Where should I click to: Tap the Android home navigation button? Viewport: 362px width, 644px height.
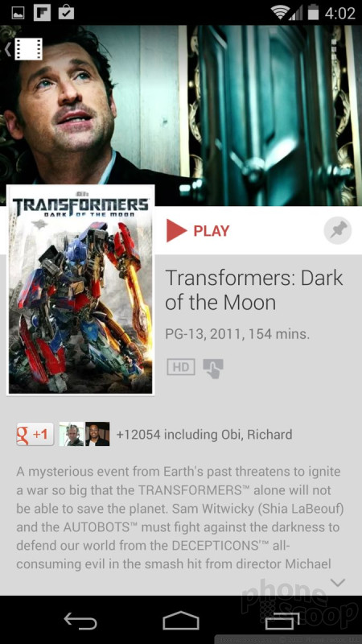point(181,620)
